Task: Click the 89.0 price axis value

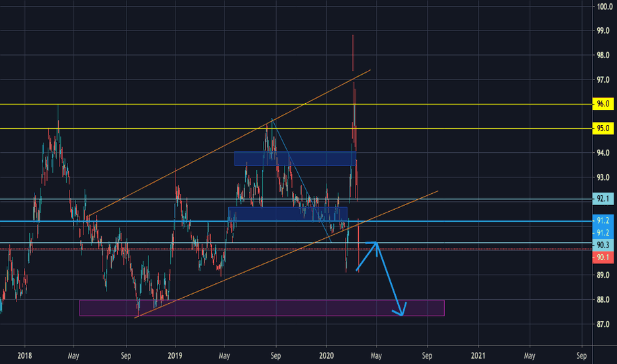Action: click(603, 275)
